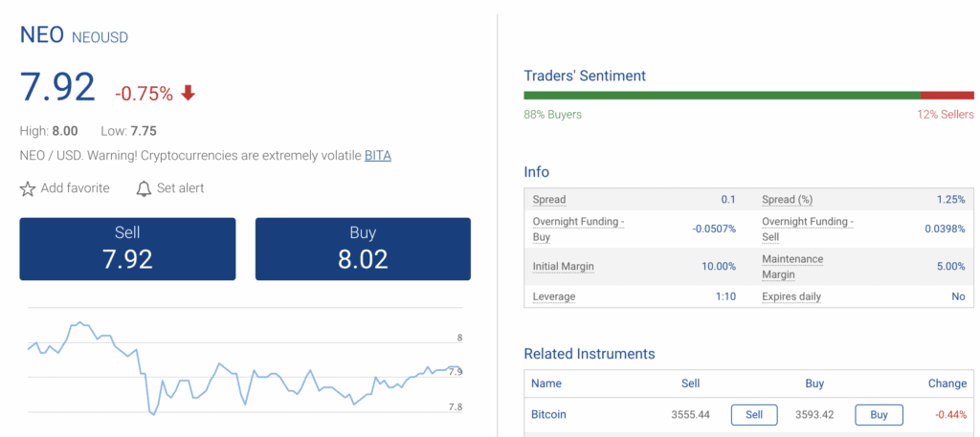The width and height of the screenshot is (980, 437).
Task: Click the Overnight Funding - Buy label
Action: [579, 229]
